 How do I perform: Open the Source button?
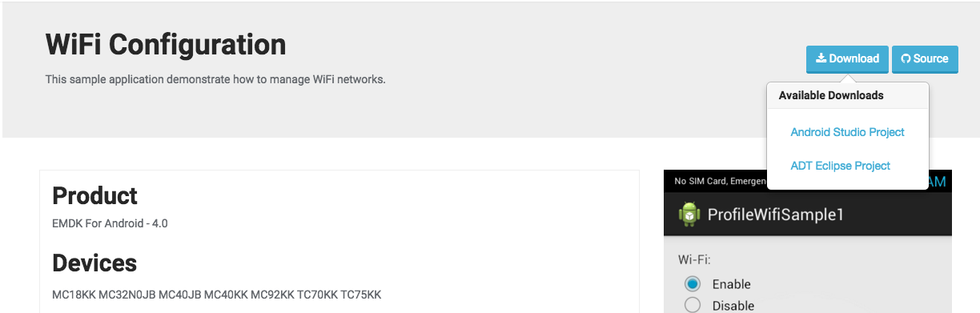tap(925, 59)
